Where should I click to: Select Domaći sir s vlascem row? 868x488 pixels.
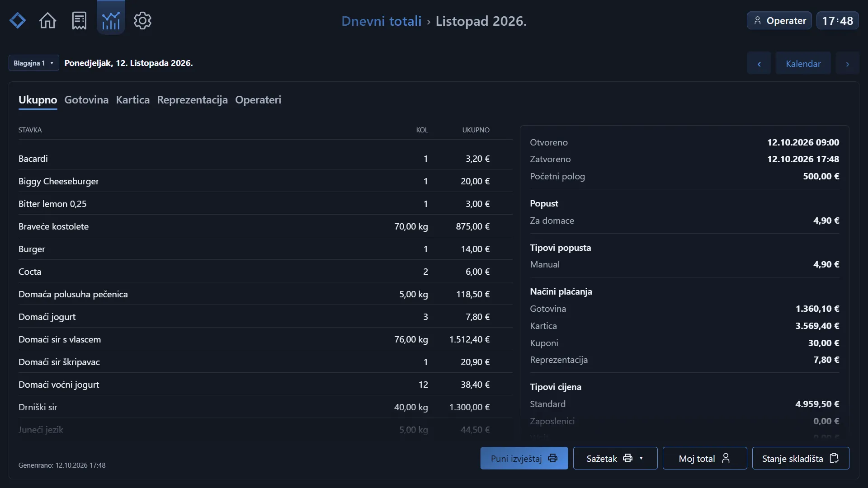265,339
